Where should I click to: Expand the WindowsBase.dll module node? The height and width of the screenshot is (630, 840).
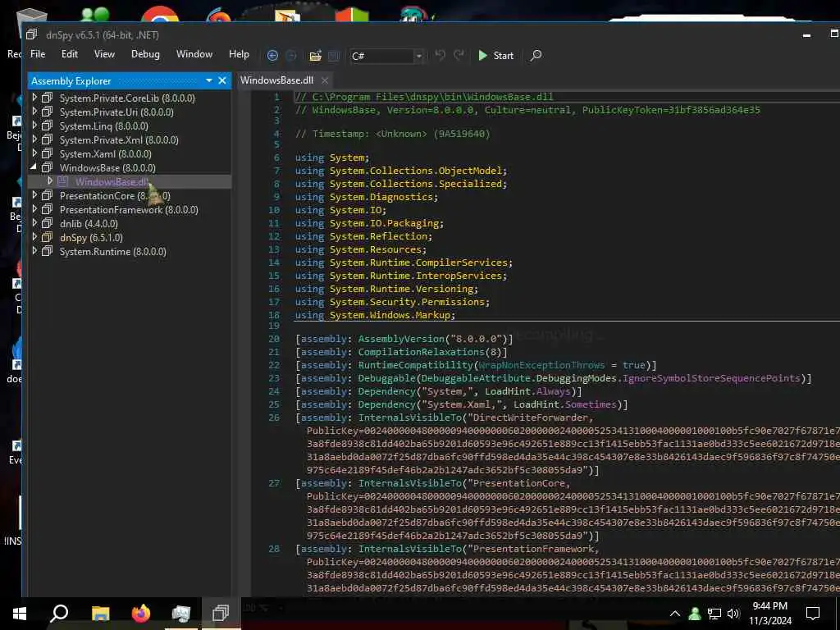tap(50, 181)
